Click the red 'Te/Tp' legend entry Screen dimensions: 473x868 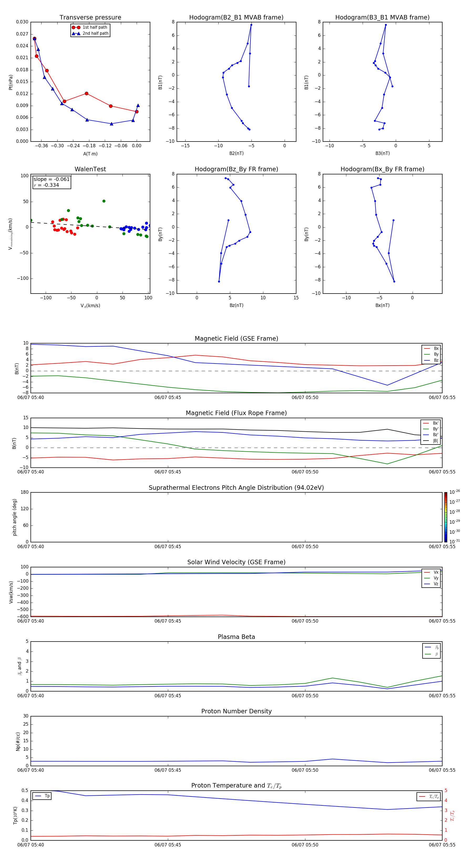pos(429,796)
